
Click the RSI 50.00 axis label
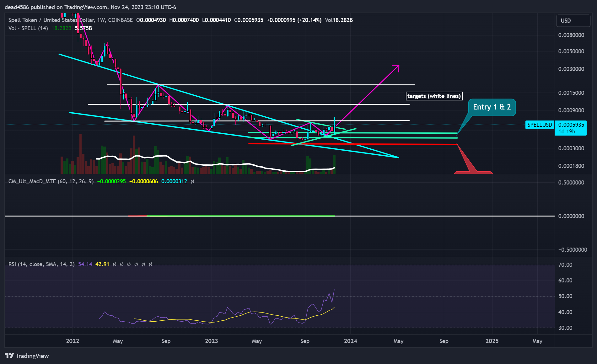pyautogui.click(x=565, y=296)
